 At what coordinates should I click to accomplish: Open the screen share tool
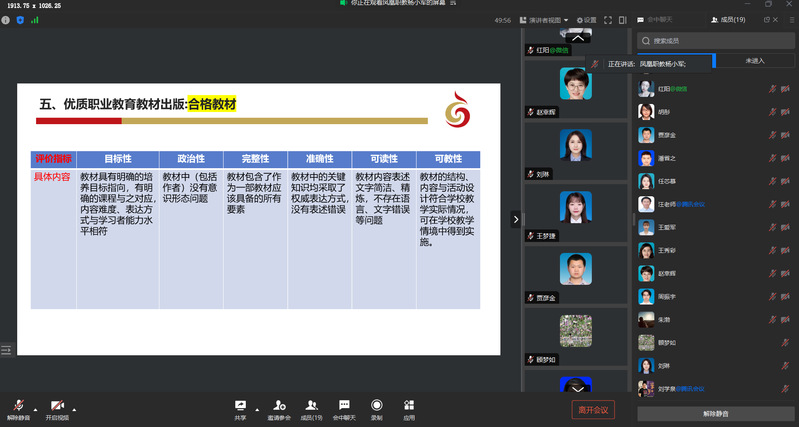click(240, 404)
